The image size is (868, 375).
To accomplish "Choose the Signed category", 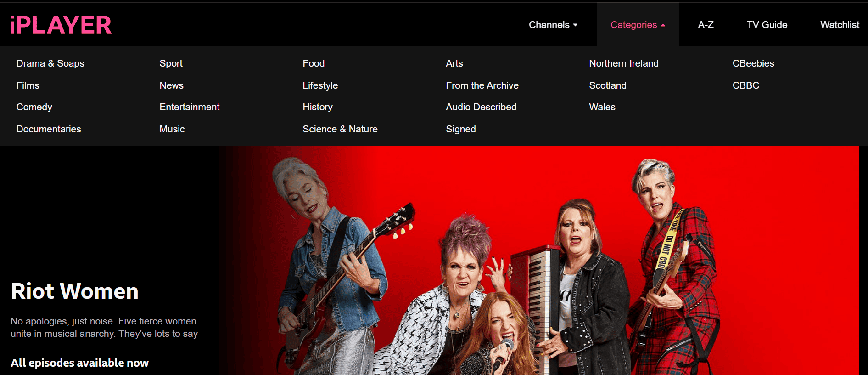I will click(x=461, y=129).
